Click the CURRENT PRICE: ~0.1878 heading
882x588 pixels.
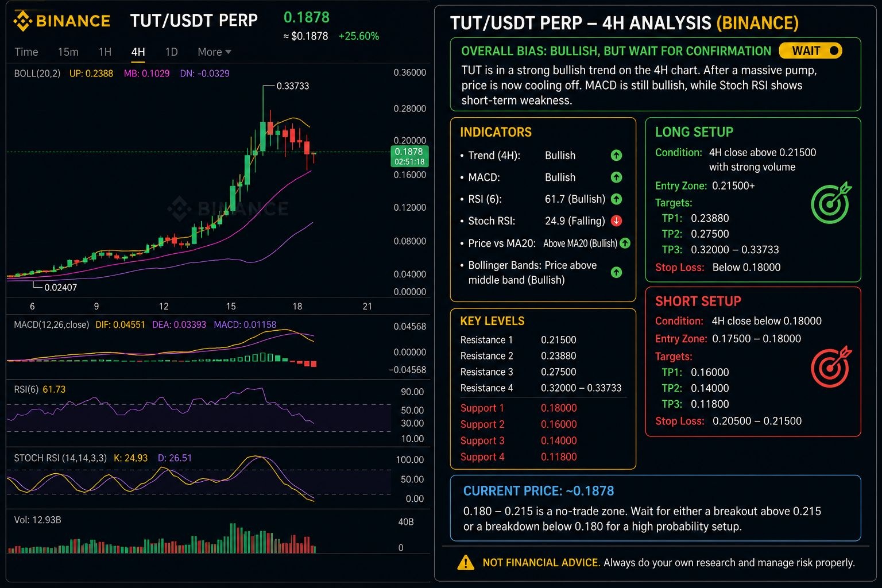(x=539, y=491)
